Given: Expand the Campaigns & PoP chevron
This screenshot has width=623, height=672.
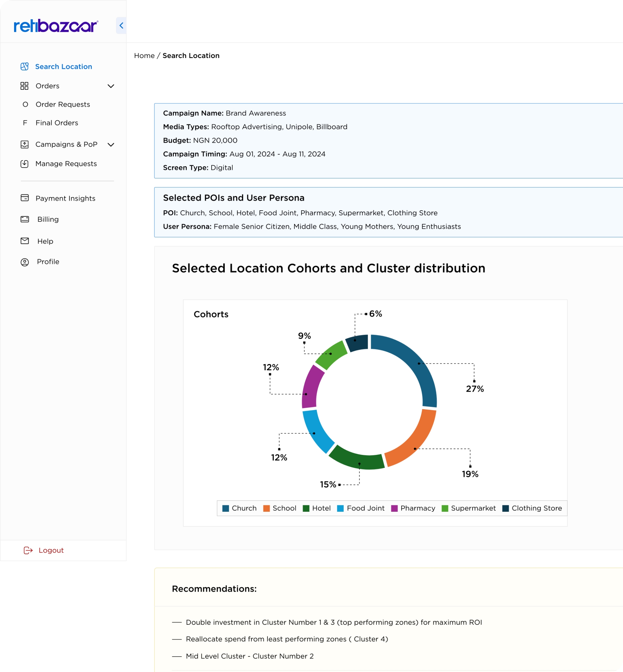Looking at the screenshot, I should coord(111,145).
